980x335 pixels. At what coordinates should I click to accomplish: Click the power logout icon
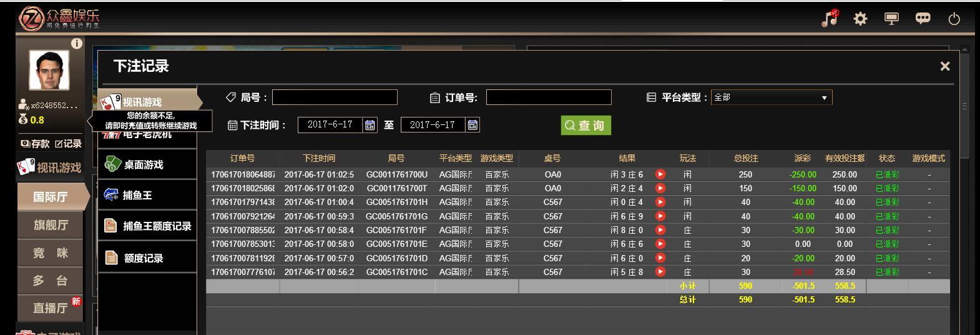(x=954, y=19)
